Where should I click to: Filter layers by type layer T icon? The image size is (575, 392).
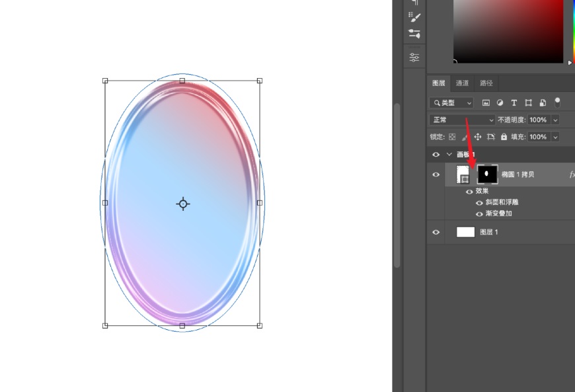514,103
